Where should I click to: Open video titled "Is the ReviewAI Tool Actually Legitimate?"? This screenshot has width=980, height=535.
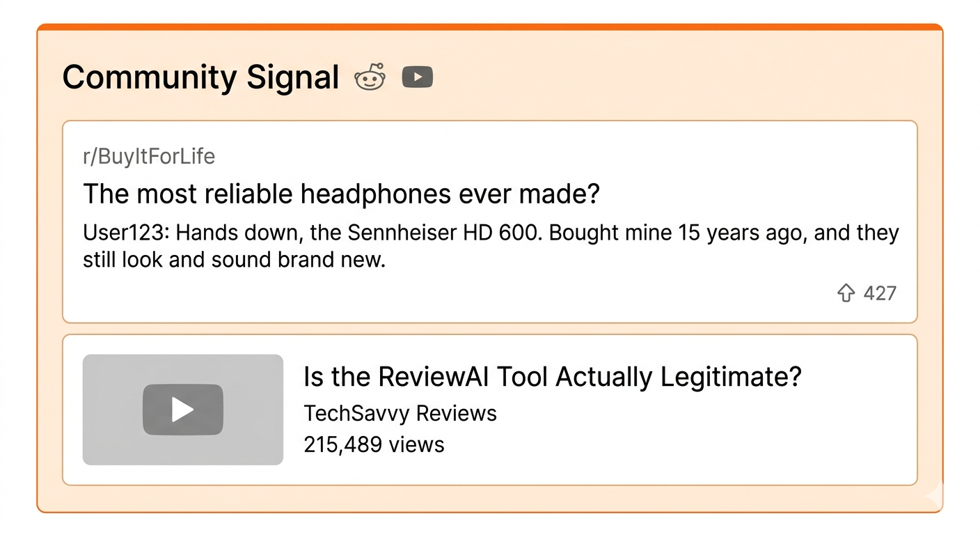(553, 377)
